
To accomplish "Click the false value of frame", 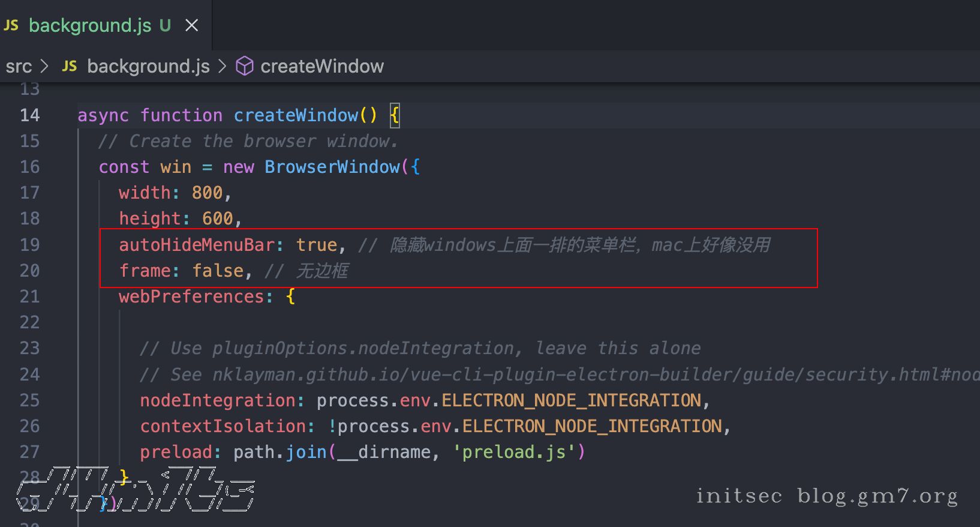I will point(218,271).
